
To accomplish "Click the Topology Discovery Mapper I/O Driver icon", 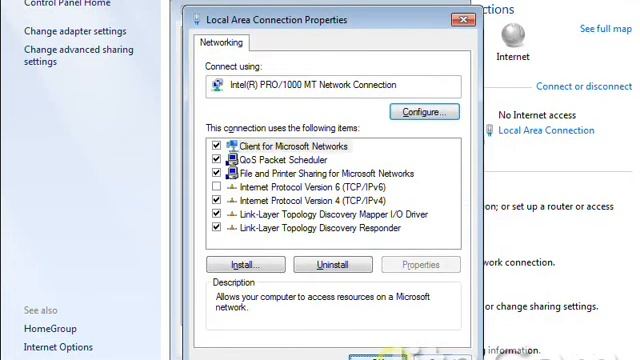I will (232, 214).
